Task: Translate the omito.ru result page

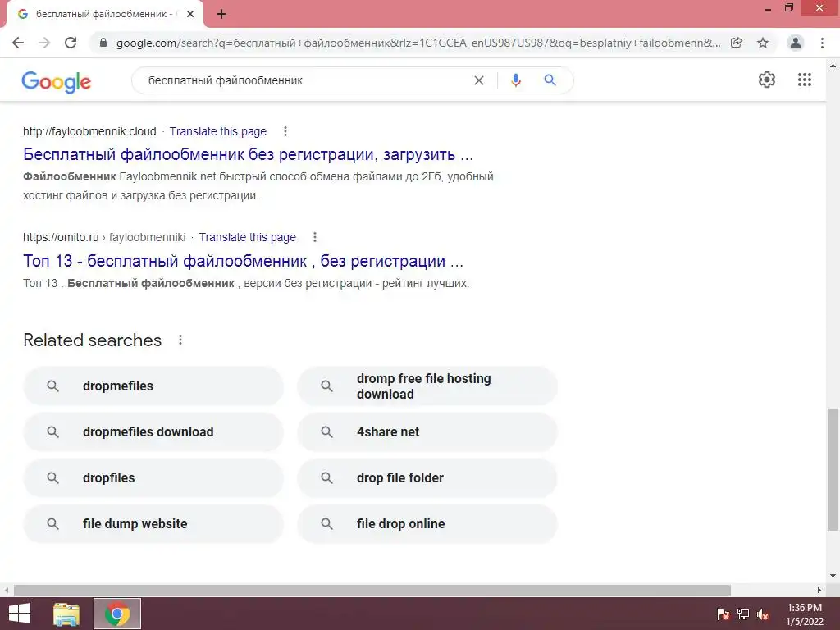Action: 248,237
